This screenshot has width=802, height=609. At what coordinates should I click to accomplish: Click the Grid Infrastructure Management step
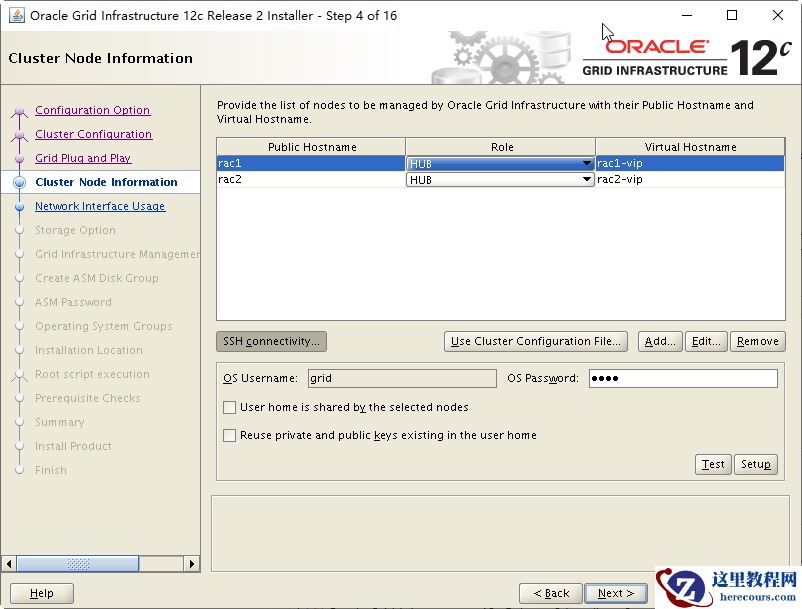coord(118,254)
